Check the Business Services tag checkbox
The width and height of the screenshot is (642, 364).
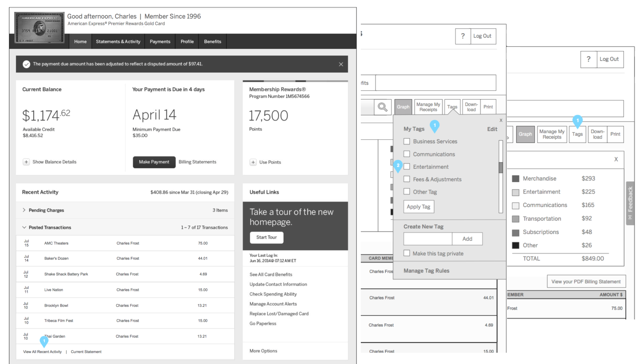pyautogui.click(x=407, y=141)
